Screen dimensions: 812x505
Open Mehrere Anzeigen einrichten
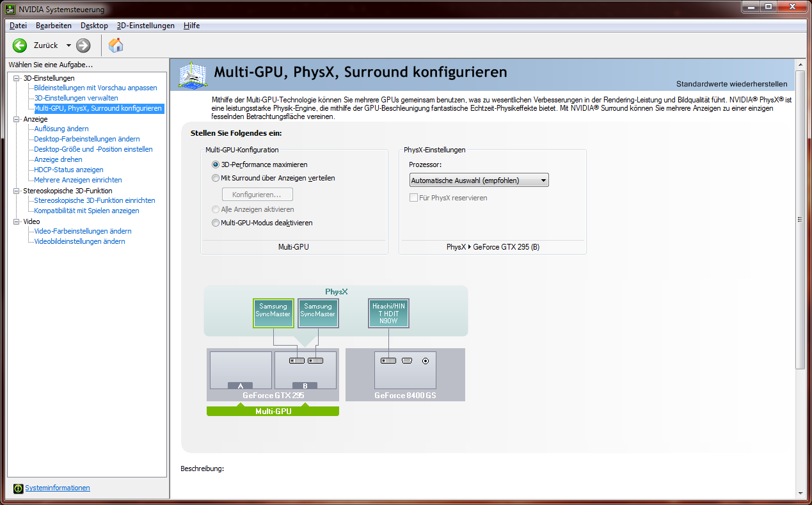pyautogui.click(x=78, y=180)
